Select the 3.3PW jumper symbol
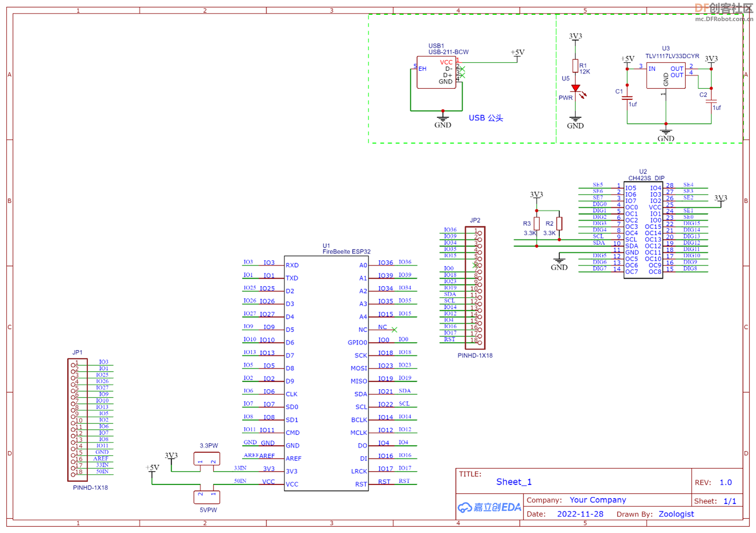Screen dimensions: 756x533 (x=207, y=458)
